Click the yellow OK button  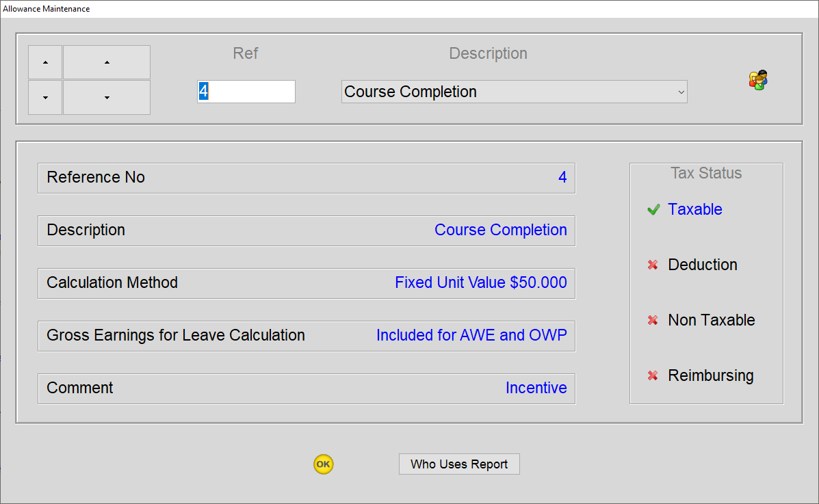tap(324, 464)
